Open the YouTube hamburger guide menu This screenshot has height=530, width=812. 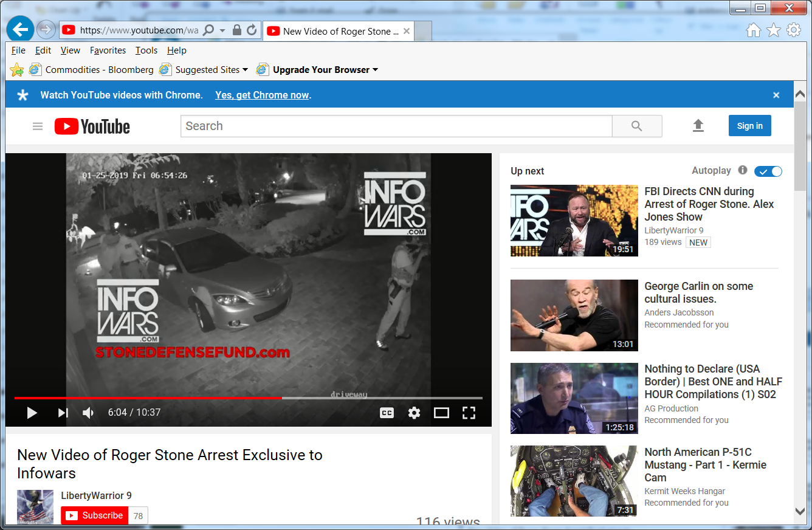click(x=38, y=126)
